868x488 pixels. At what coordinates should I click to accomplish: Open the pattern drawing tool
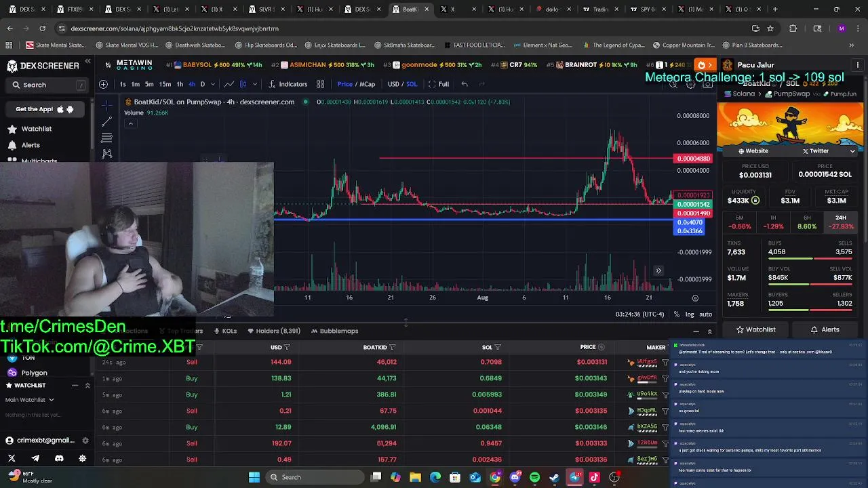(x=106, y=154)
